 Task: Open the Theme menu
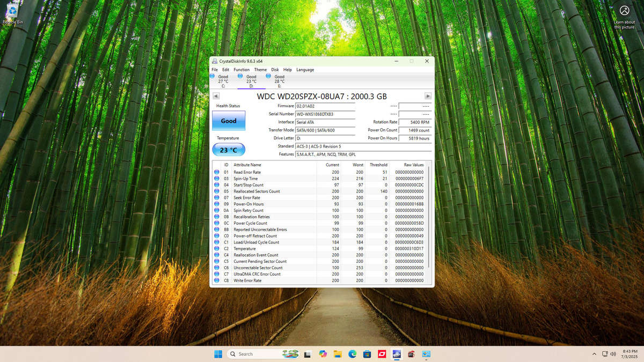tap(260, 70)
